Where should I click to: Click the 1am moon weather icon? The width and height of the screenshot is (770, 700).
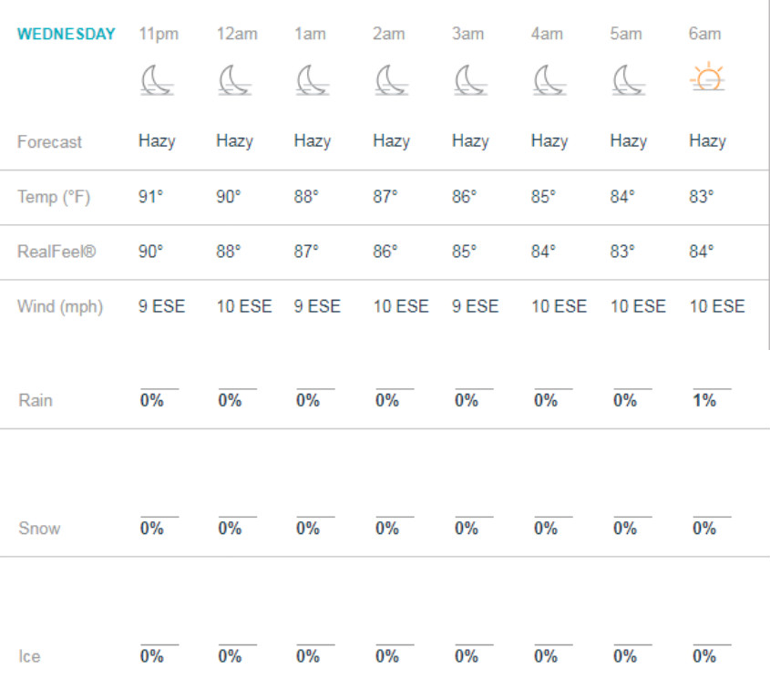point(313,79)
